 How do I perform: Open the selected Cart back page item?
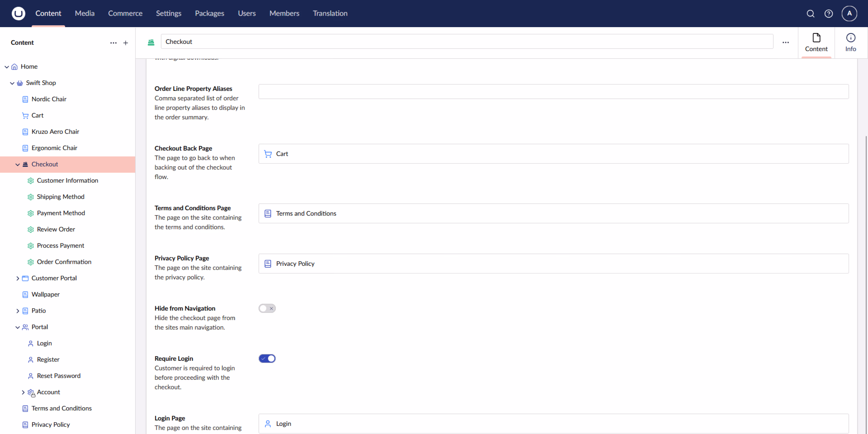(553, 154)
